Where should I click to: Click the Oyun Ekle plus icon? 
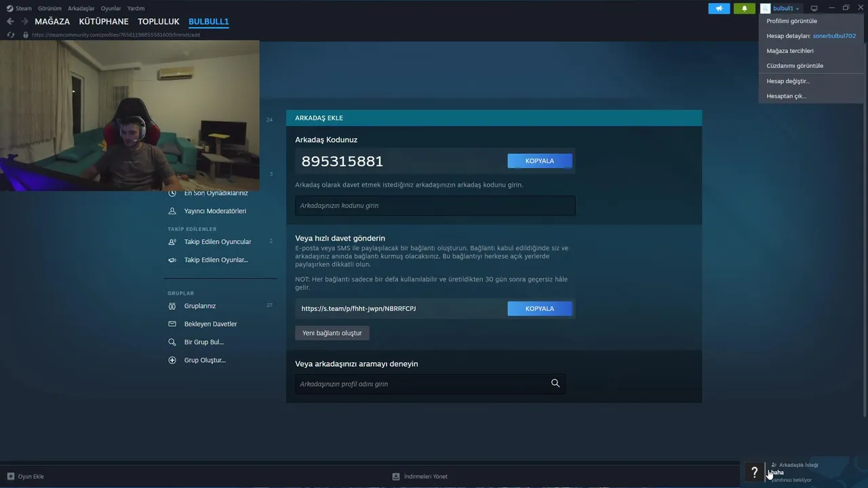[10, 476]
